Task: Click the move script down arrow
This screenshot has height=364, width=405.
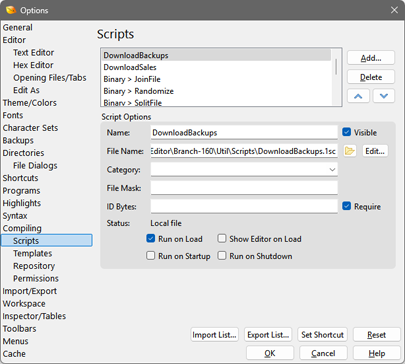Action: (384, 96)
